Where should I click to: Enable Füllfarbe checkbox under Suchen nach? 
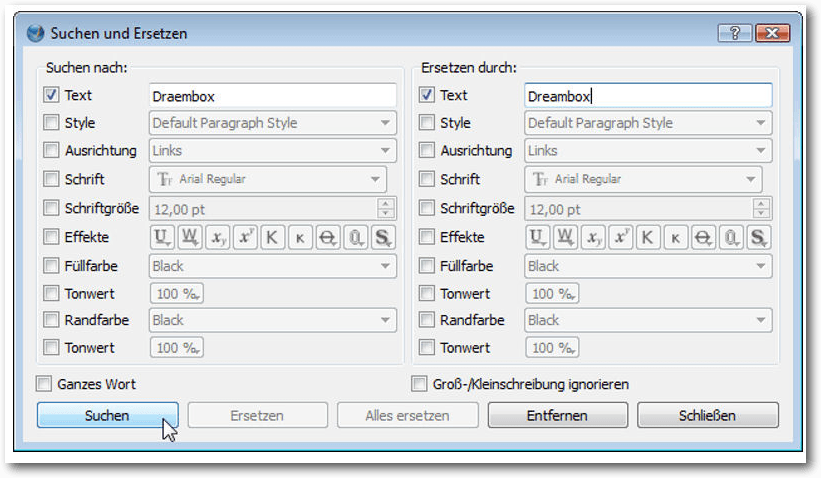click(51, 265)
